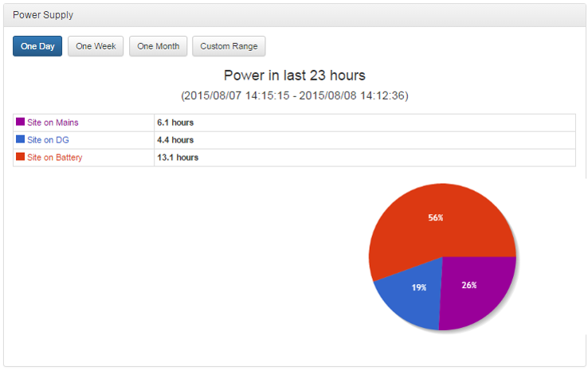Select the Site on Battery label
This screenshot has width=588, height=370.
(55, 158)
